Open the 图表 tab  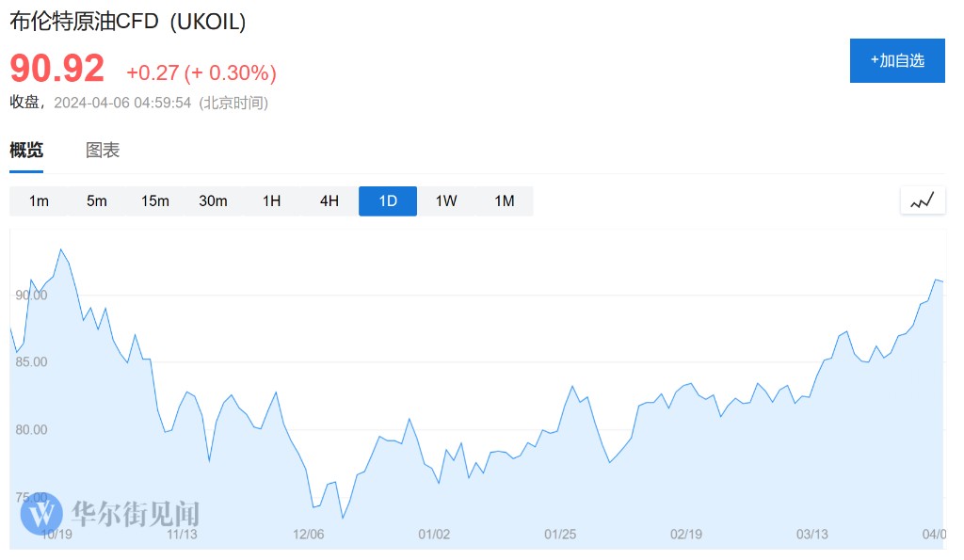(x=103, y=150)
